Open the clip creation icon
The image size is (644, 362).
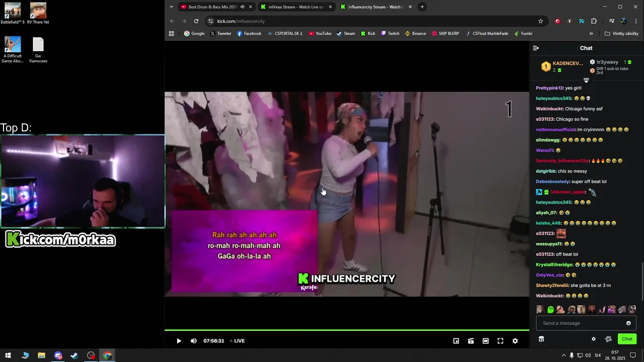471,341
